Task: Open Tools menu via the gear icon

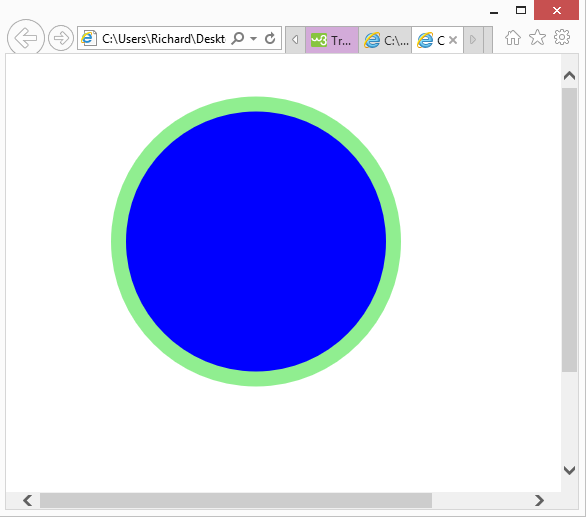Action: (562, 37)
